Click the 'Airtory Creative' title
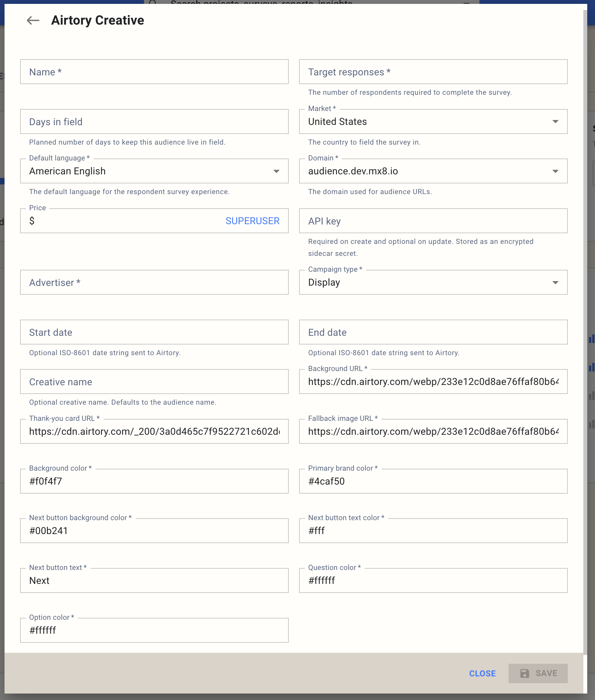The image size is (595, 700). coord(97,20)
